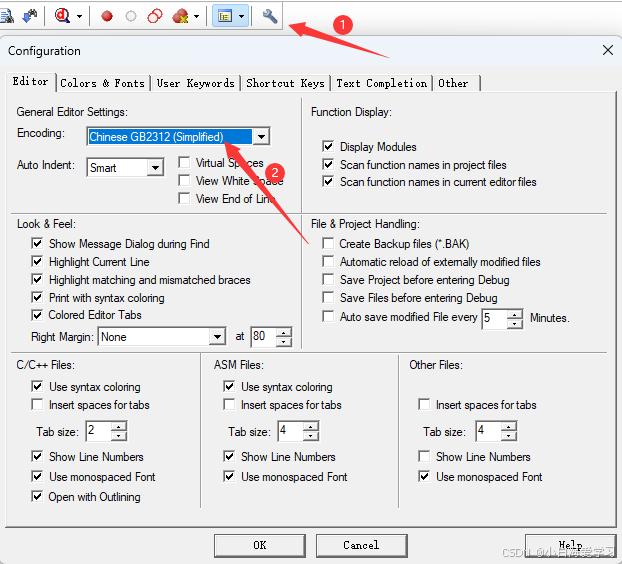Switch to the Colors & Fonts tab
This screenshot has height=564, width=622.
[x=102, y=83]
